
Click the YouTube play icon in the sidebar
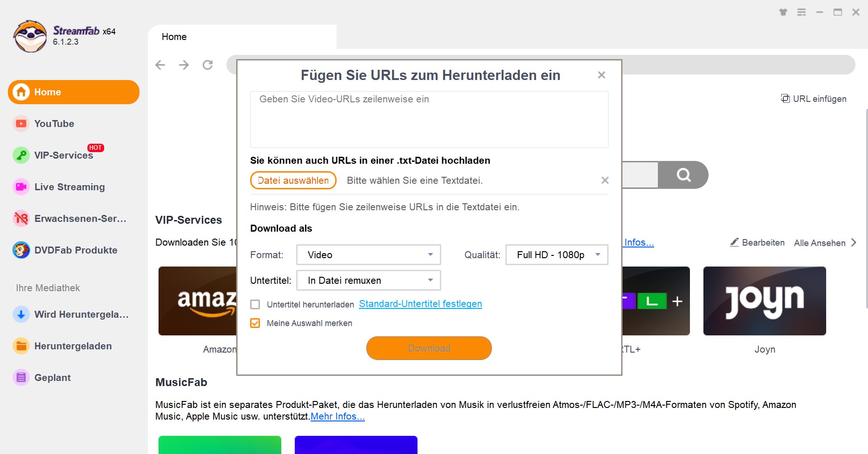coord(21,124)
